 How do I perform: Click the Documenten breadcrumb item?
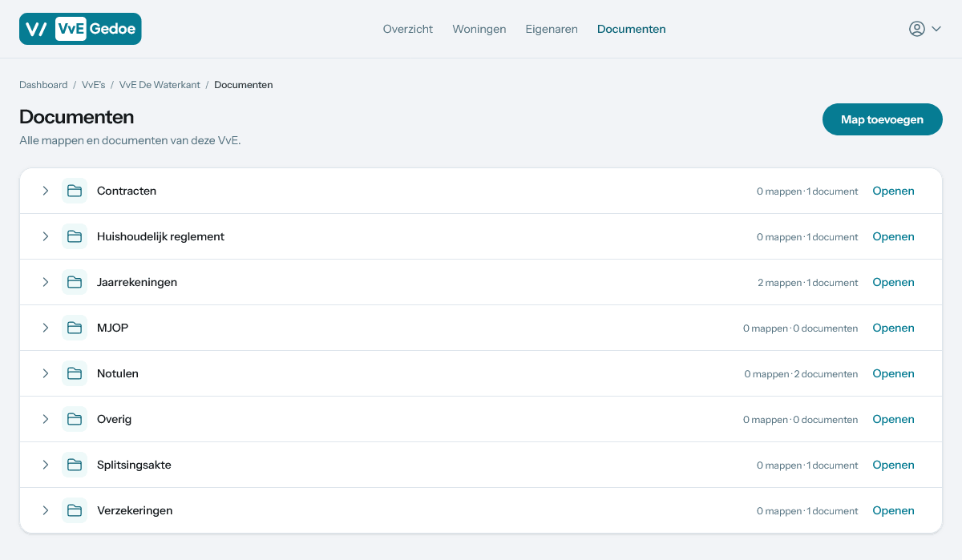[244, 85]
